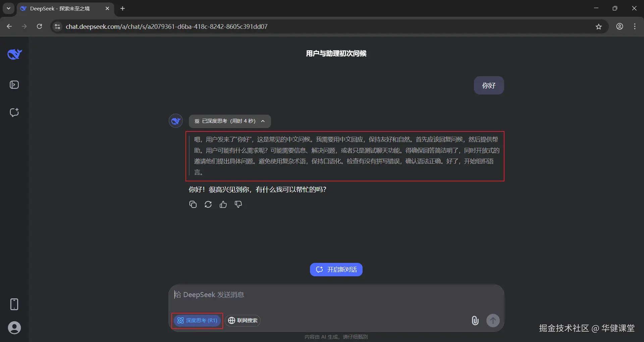This screenshot has height=342, width=644.
Task: Click the 内容由 AI 生成 disclaimer text
Action: coord(336,337)
